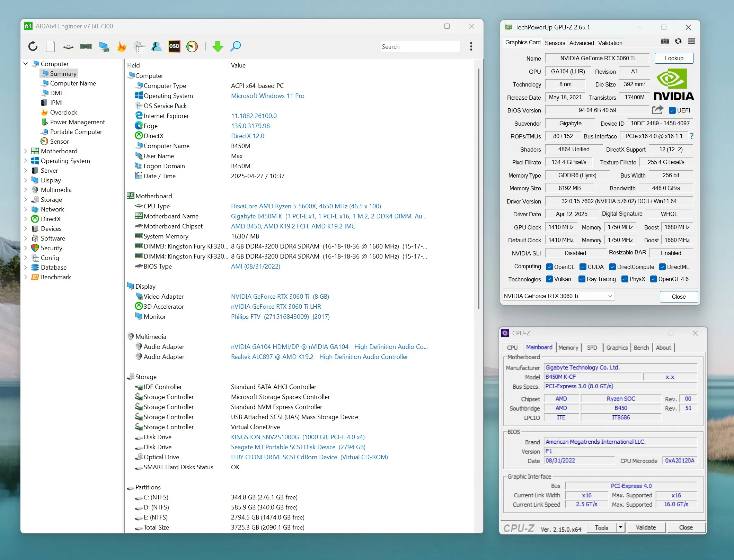Toggle the DirectML checkbox in GPU-Z

tap(662, 267)
